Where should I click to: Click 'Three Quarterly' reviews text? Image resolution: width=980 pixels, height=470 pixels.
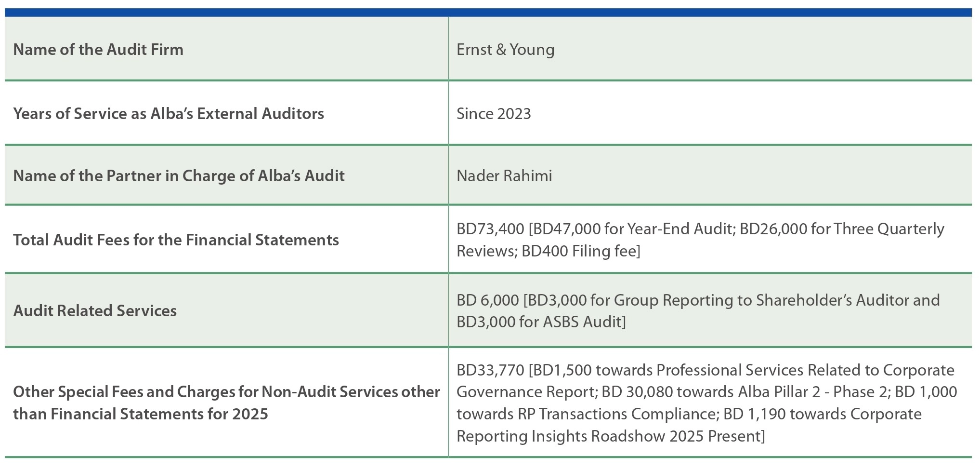click(x=889, y=229)
